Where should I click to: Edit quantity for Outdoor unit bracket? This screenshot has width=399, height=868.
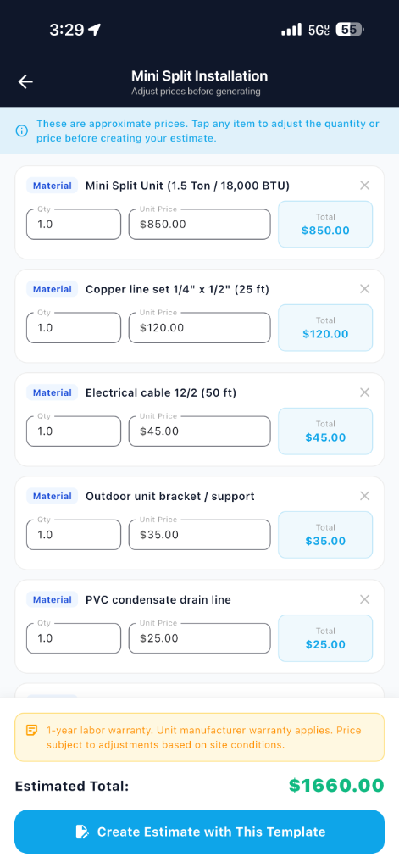pyautogui.click(x=74, y=535)
